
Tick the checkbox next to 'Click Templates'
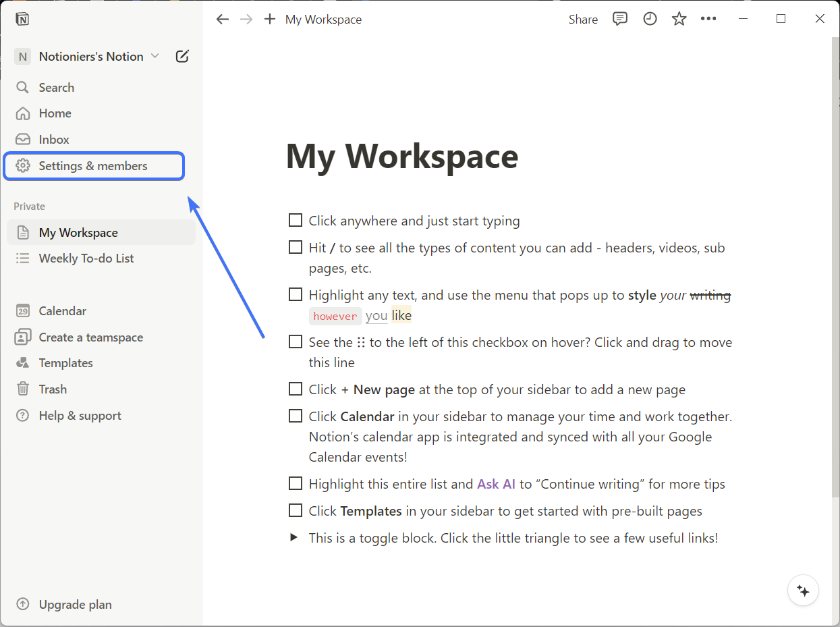295,510
